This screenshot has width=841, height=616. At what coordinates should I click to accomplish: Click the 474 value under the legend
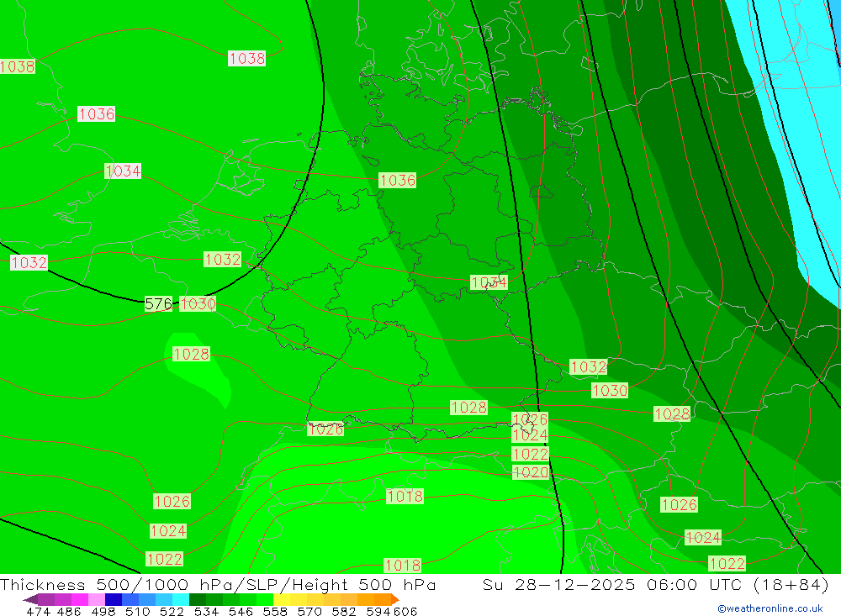coord(38,611)
